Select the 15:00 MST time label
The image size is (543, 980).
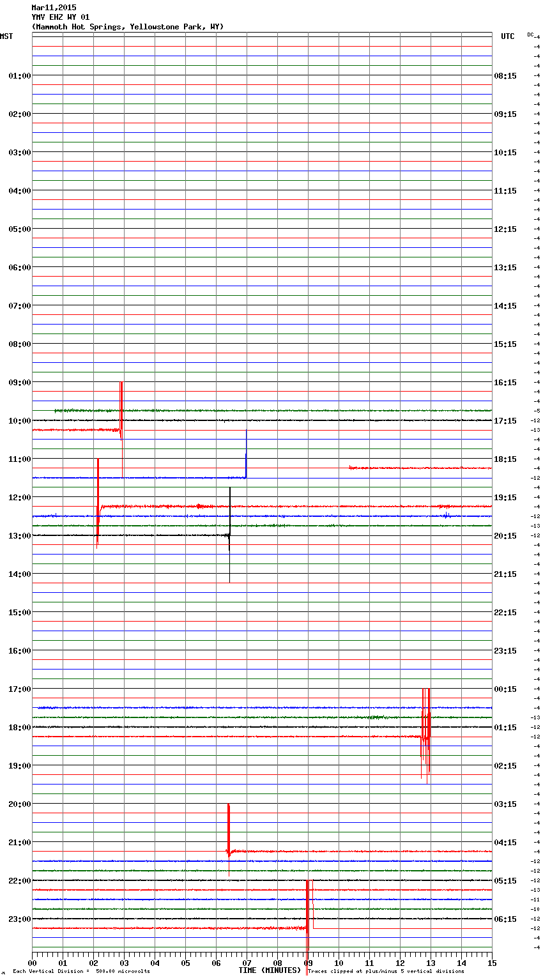(x=20, y=613)
